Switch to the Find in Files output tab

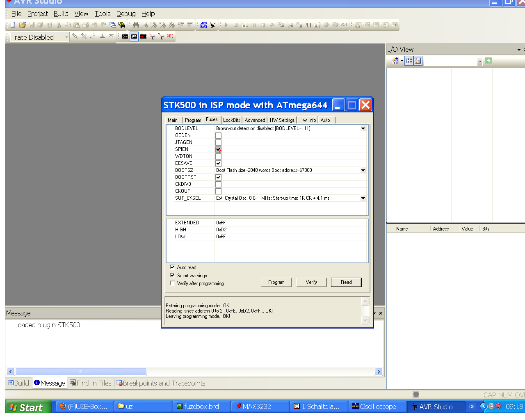coord(91,383)
